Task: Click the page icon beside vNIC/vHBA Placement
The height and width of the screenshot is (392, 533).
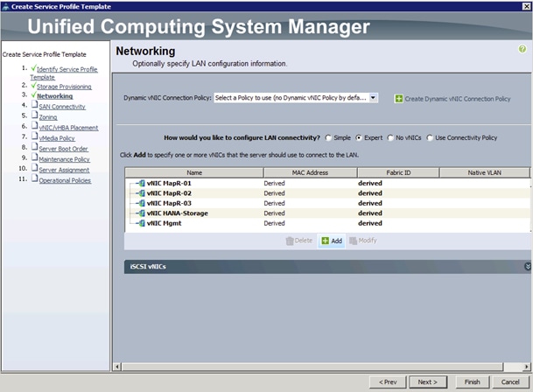Action: (34, 125)
